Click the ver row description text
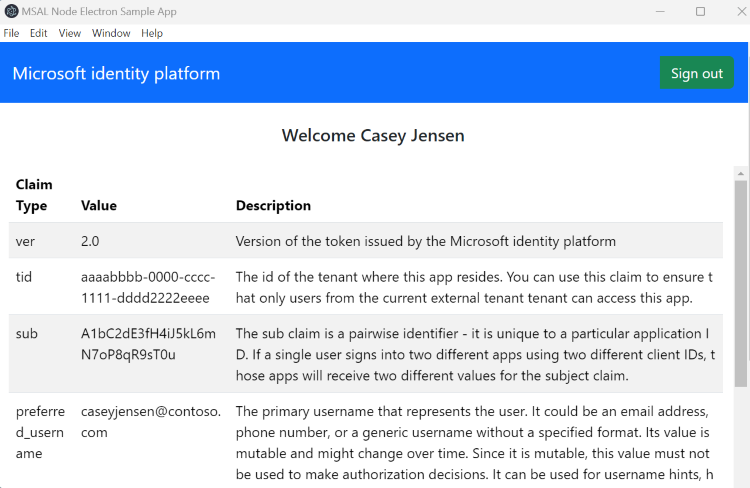The height and width of the screenshot is (488, 750). (x=425, y=241)
